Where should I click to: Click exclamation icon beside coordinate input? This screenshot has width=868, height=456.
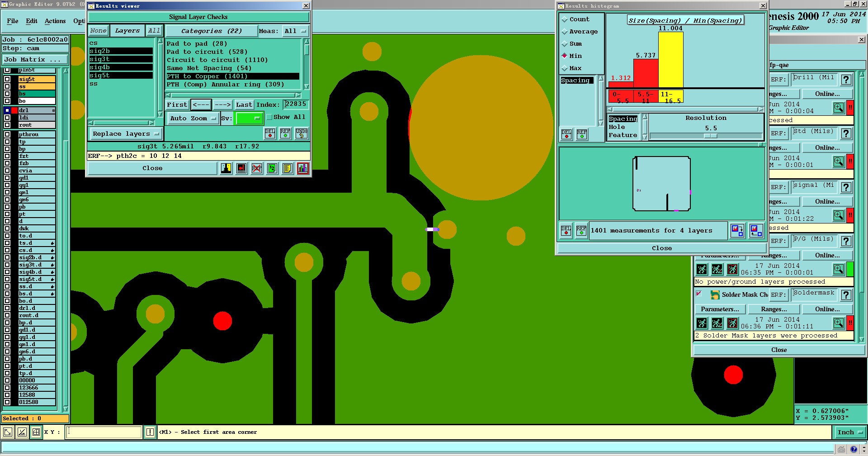coord(150,432)
